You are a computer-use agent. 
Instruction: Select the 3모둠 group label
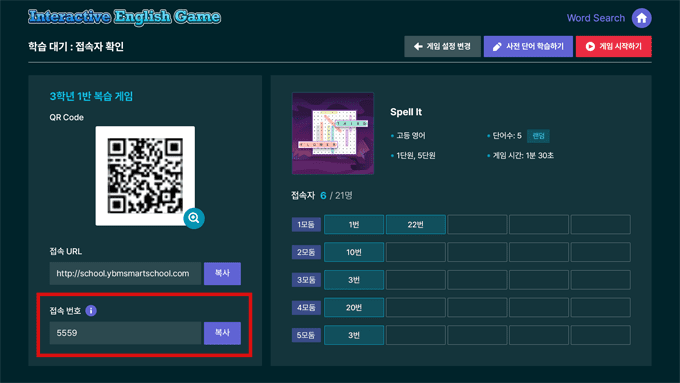[306, 280]
